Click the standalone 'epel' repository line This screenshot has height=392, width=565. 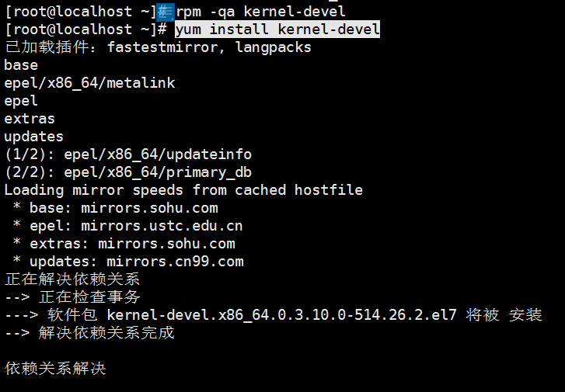coord(21,101)
